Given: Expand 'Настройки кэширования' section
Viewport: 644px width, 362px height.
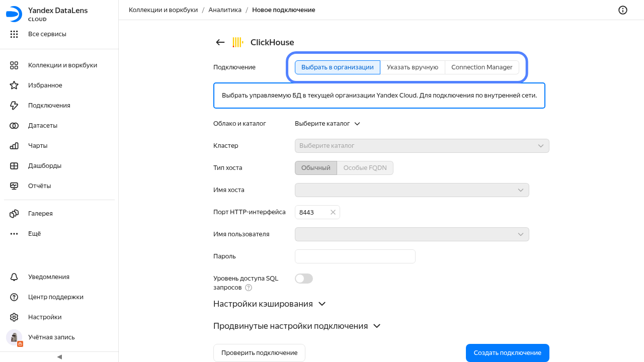Looking at the screenshot, I should (x=270, y=304).
